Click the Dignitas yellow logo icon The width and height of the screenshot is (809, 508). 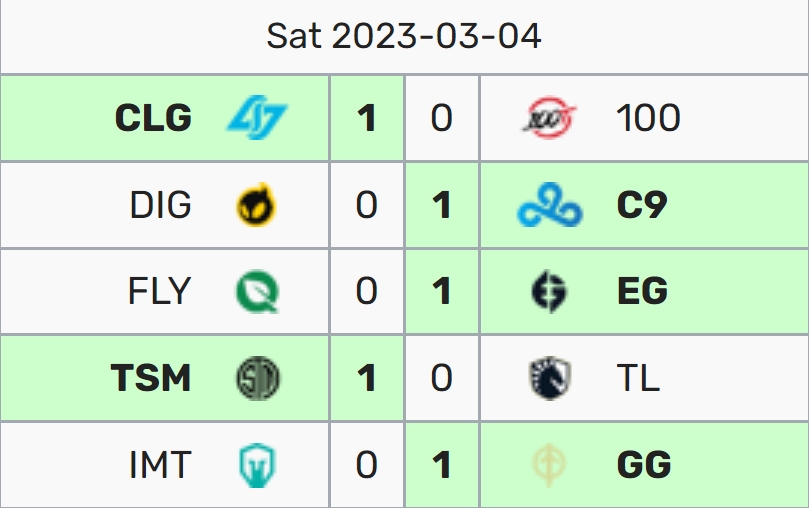click(x=257, y=206)
